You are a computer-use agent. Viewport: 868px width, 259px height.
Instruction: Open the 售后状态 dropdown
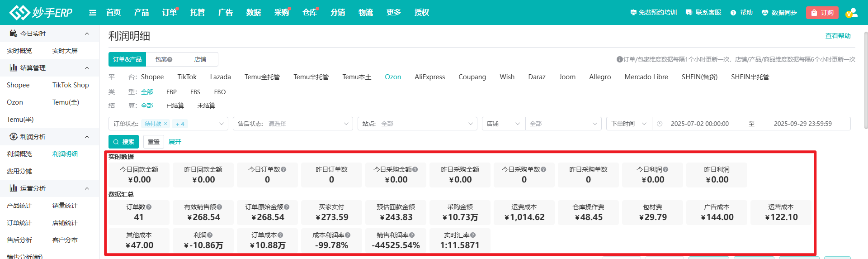293,124
